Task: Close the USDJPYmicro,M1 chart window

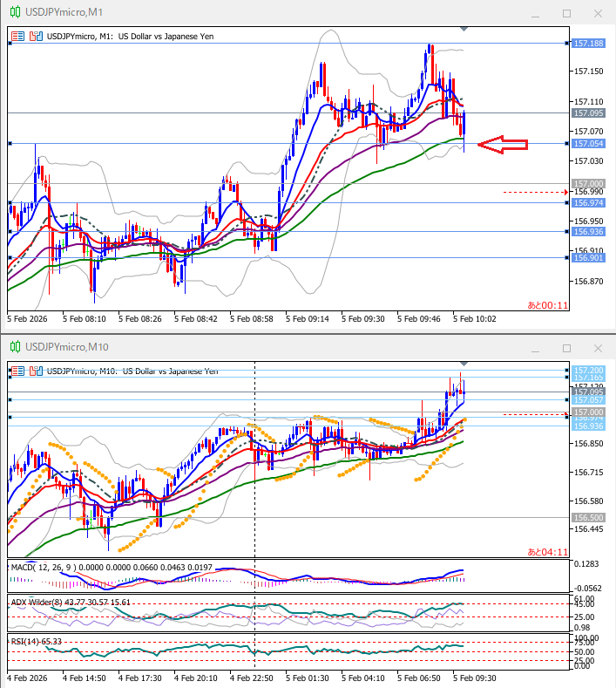Action: coord(597,13)
